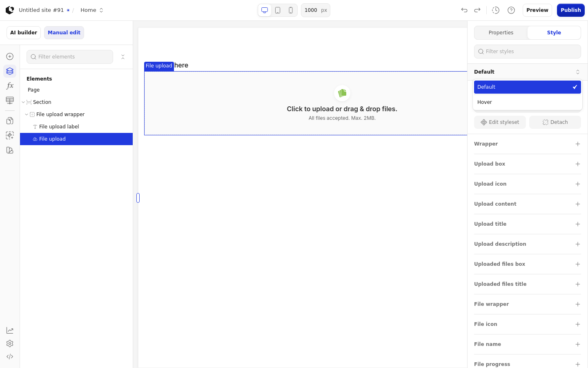Viewport: 588px width, 368px height.
Task: Click the redo arrow icon
Action: pos(477,10)
